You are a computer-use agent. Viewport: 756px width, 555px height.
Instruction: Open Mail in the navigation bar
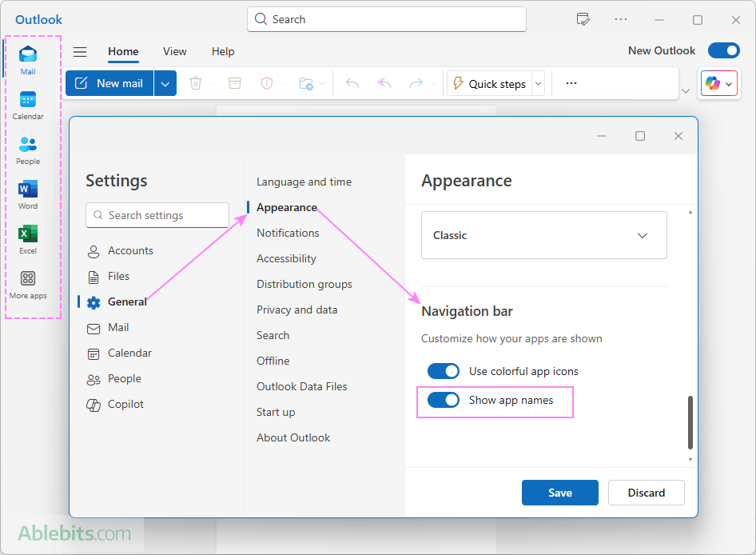(x=28, y=60)
